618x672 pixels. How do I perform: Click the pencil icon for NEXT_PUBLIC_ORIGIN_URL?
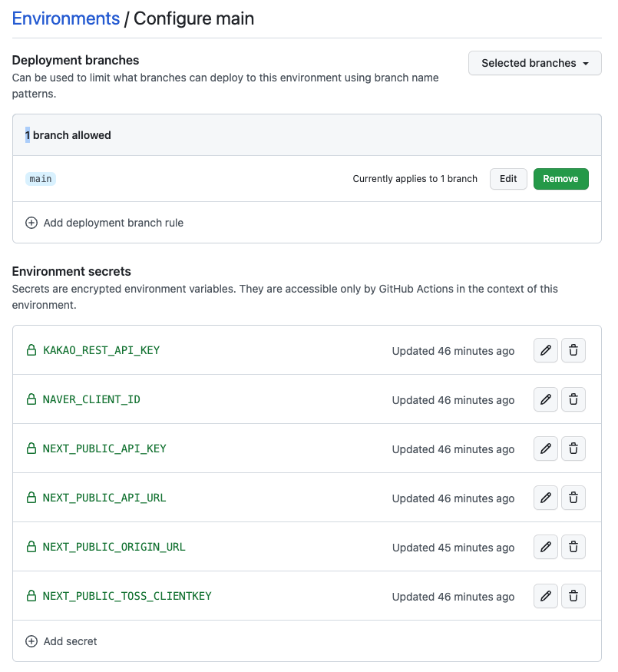click(x=546, y=547)
